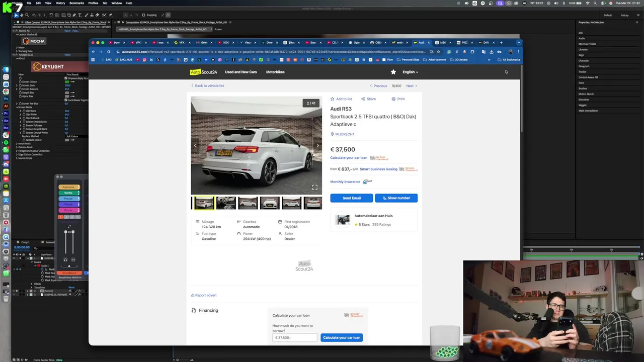Expand the Inside Mask group in Keylight
Image resolution: width=644 pixels, height=362 pixels.
[17, 143]
